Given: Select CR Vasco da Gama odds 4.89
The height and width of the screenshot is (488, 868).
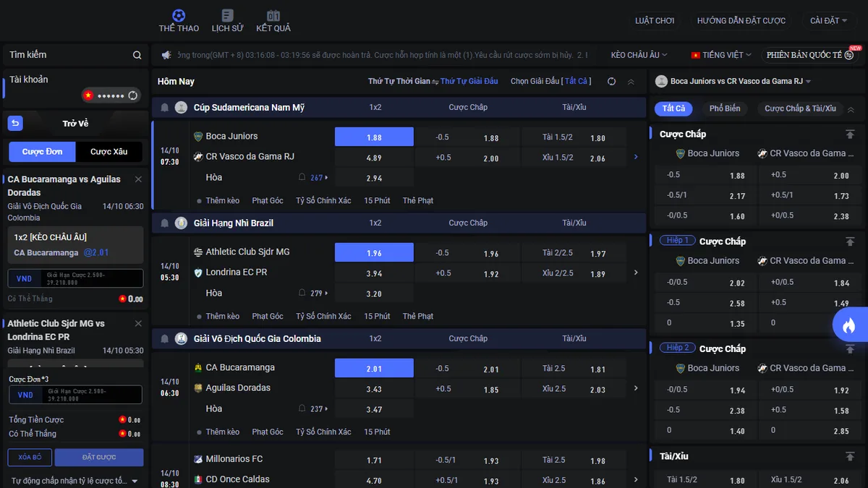Looking at the screenshot, I should tap(374, 158).
